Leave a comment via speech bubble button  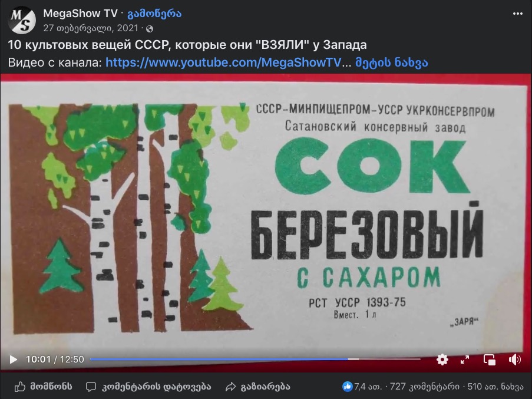[148, 387]
